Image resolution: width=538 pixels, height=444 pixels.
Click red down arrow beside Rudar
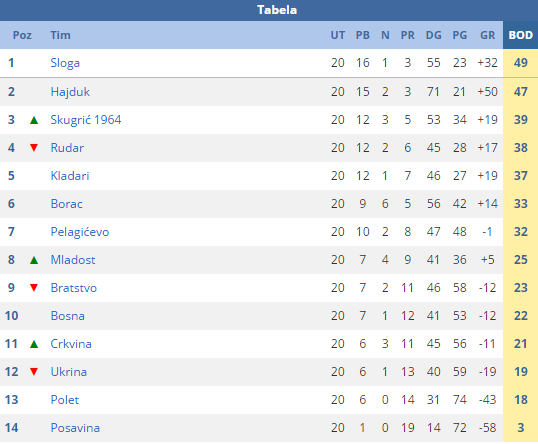click(x=34, y=148)
